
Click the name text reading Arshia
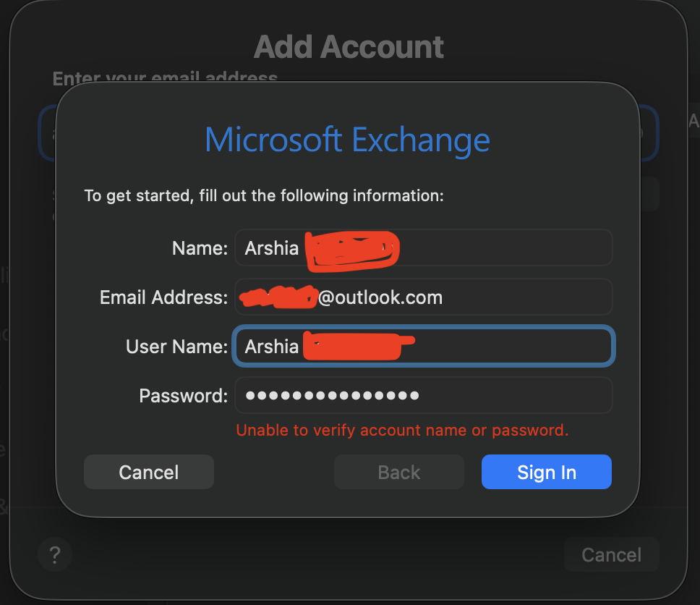click(x=271, y=247)
